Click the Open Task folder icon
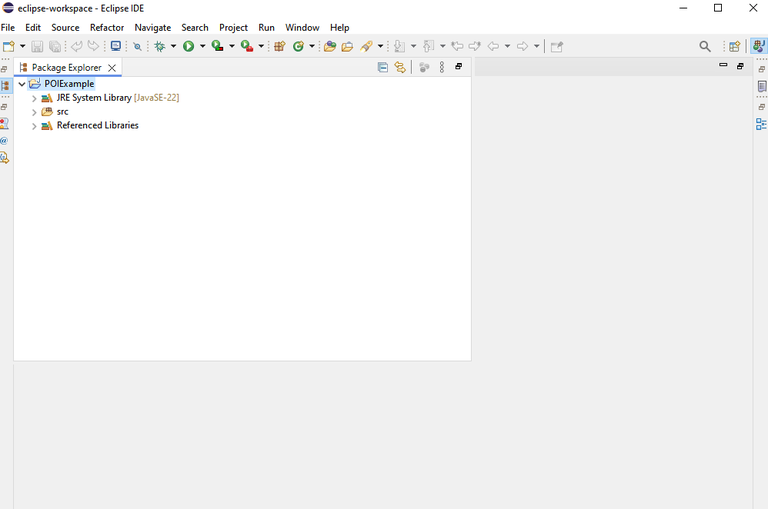 [x=347, y=47]
